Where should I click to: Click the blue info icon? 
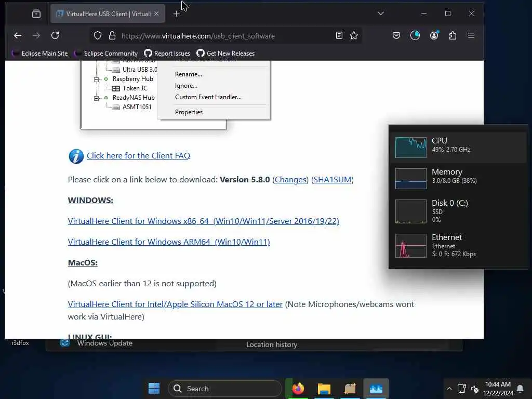pos(76,156)
